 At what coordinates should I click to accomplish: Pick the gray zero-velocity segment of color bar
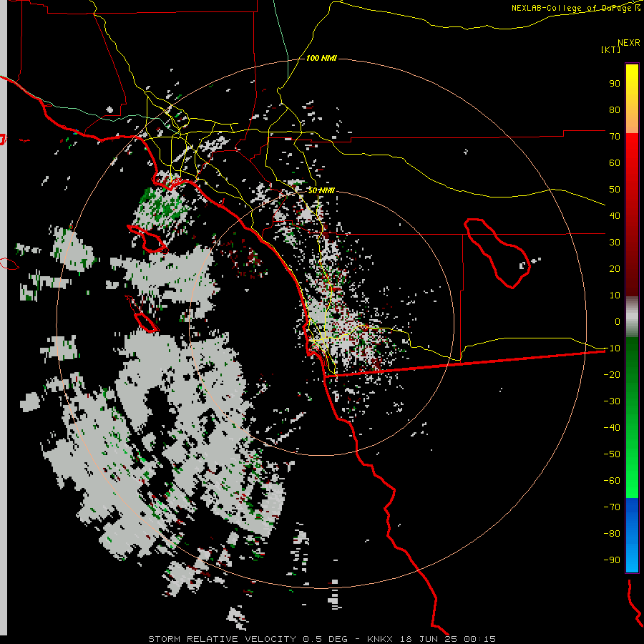[x=632, y=317]
